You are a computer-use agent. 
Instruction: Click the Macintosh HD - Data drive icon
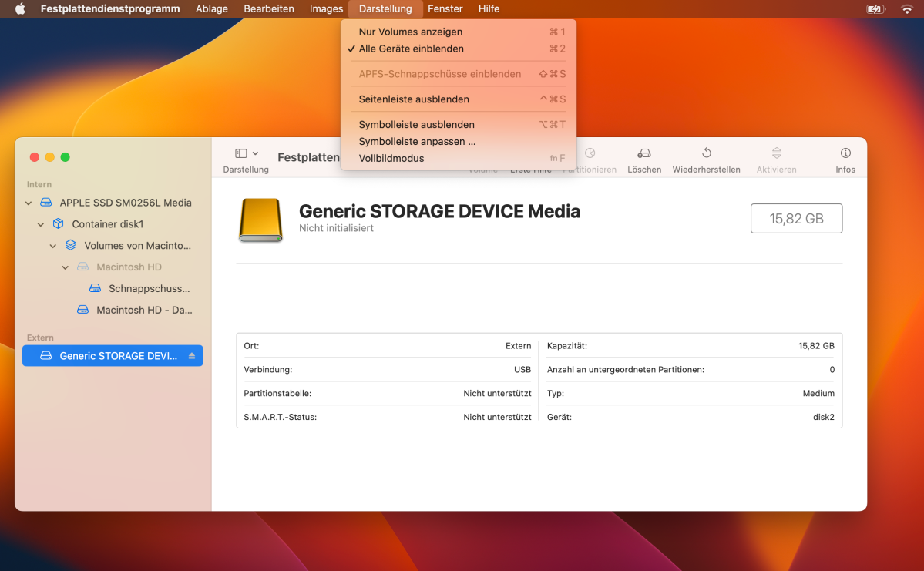tap(83, 310)
